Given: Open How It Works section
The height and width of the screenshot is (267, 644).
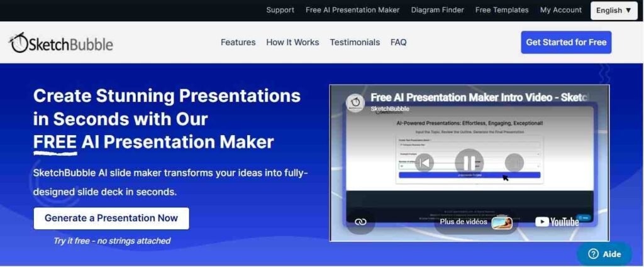Looking at the screenshot, I should click(x=292, y=42).
